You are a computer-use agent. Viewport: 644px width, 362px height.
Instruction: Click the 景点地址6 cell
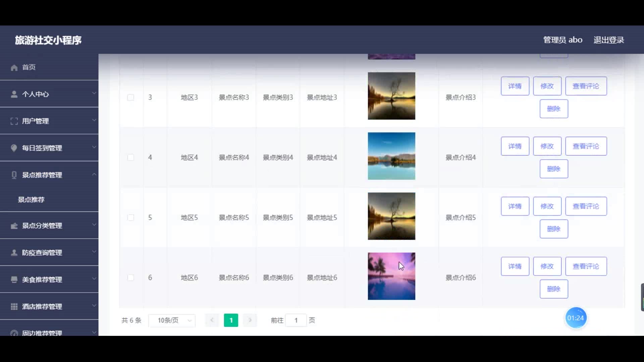point(322,278)
